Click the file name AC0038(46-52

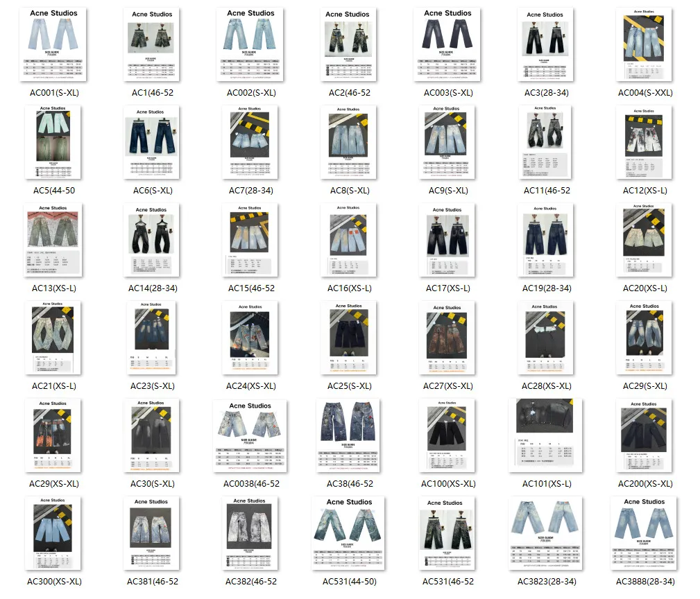[251, 483]
